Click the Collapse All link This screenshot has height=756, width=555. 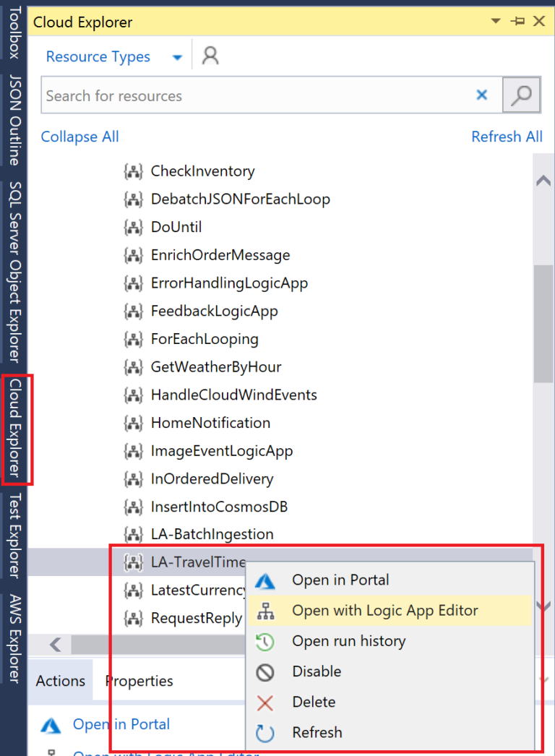point(79,137)
